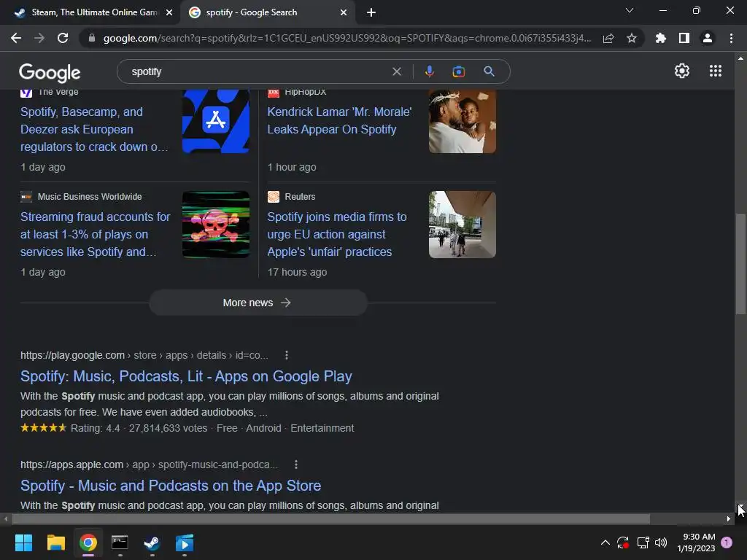Click the browser forward arrow
This screenshot has width=747, height=560.
click(39, 38)
